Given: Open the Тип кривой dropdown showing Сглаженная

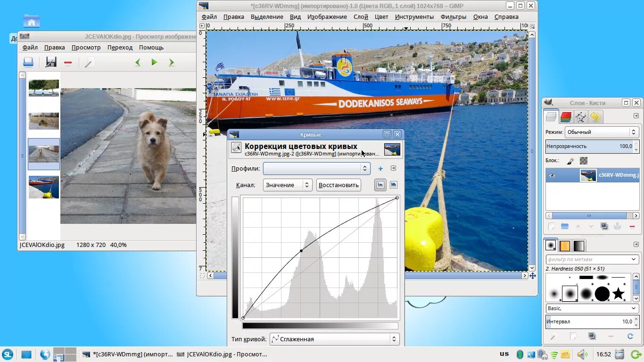Looking at the screenshot, I should tap(334, 339).
